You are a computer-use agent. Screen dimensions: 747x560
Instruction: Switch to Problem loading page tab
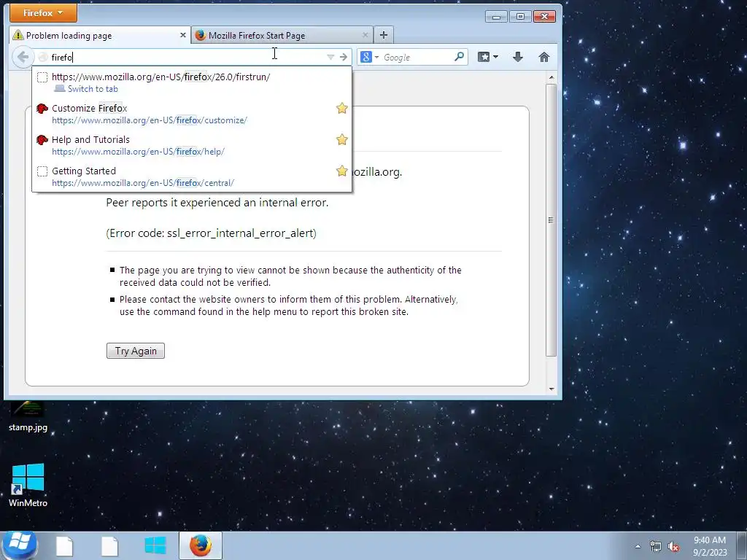[x=100, y=35]
